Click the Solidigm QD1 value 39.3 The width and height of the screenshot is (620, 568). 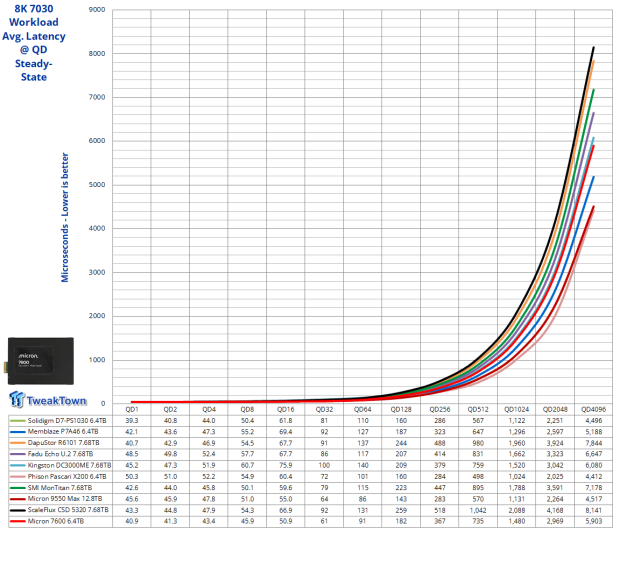pos(132,420)
